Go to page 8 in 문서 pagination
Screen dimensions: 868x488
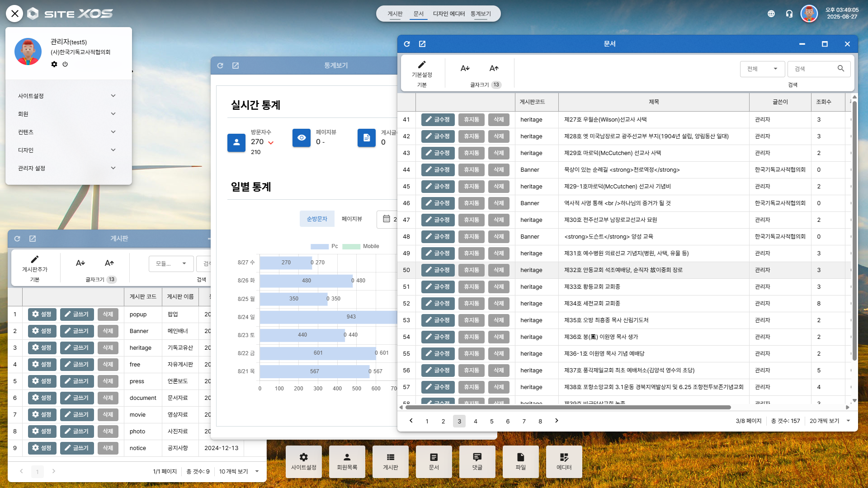(x=540, y=421)
